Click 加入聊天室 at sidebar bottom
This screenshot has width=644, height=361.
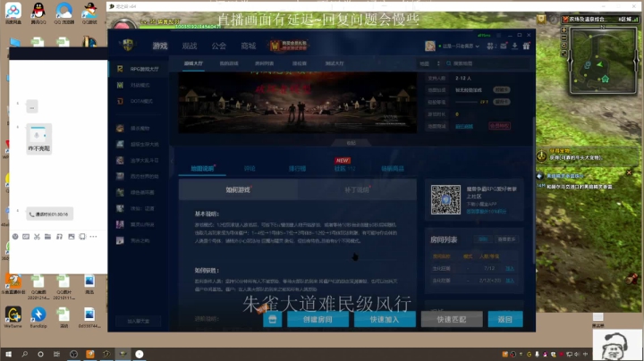[x=139, y=321]
